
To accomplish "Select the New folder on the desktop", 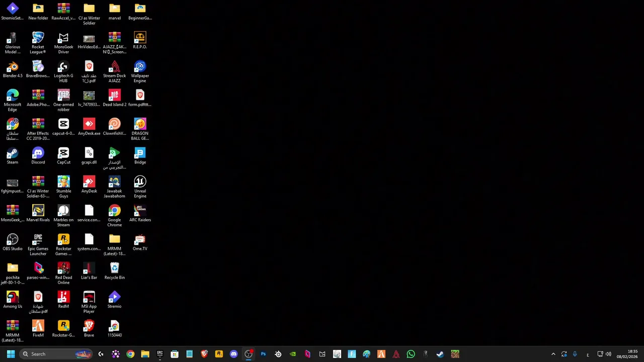I will tap(38, 12).
